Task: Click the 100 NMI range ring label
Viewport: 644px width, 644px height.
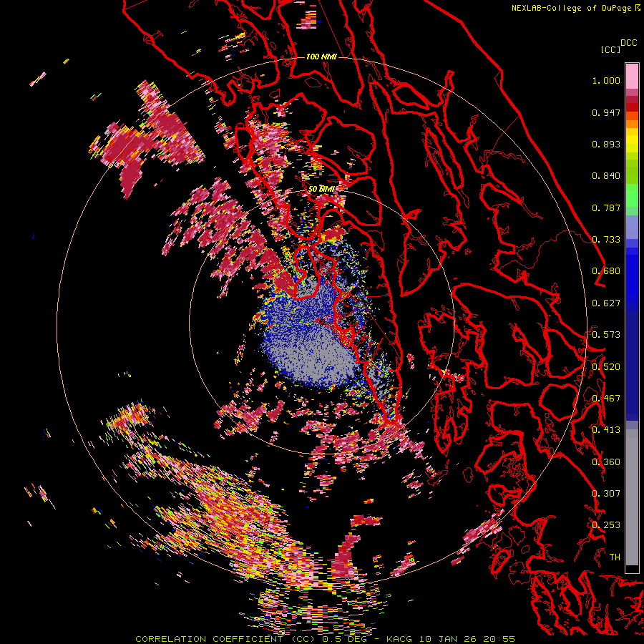Action: click(x=321, y=57)
